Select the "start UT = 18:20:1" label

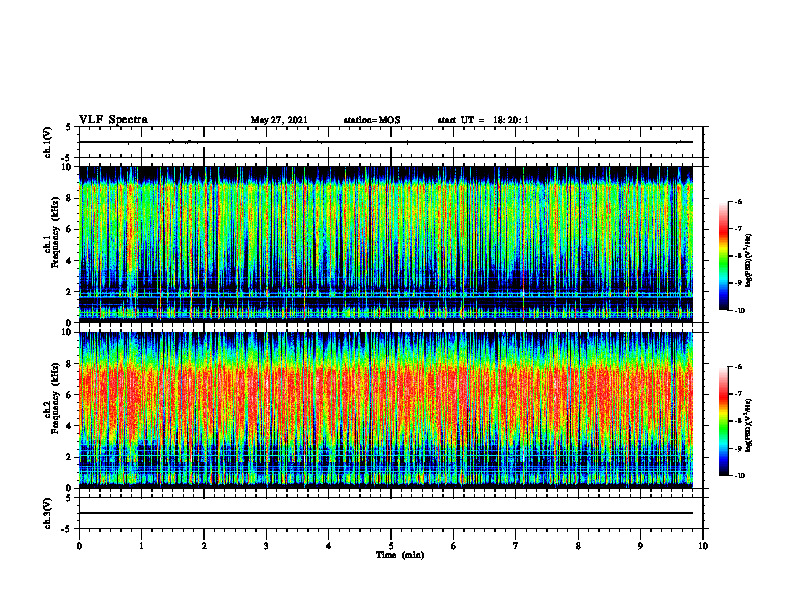pos(483,120)
